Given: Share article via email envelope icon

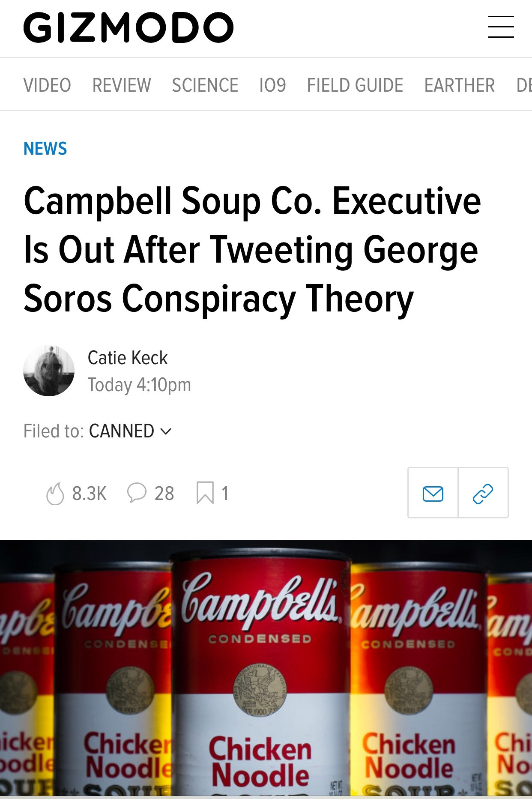Looking at the screenshot, I should click(x=433, y=493).
